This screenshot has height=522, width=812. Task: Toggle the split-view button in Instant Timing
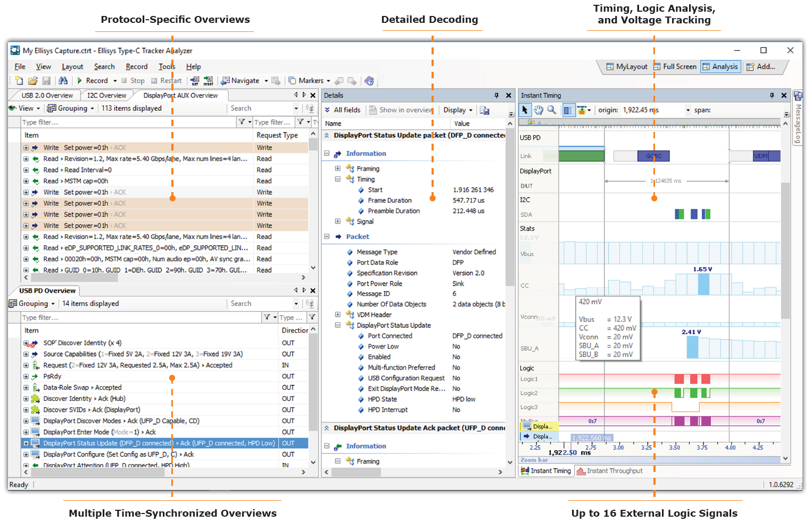[568, 110]
